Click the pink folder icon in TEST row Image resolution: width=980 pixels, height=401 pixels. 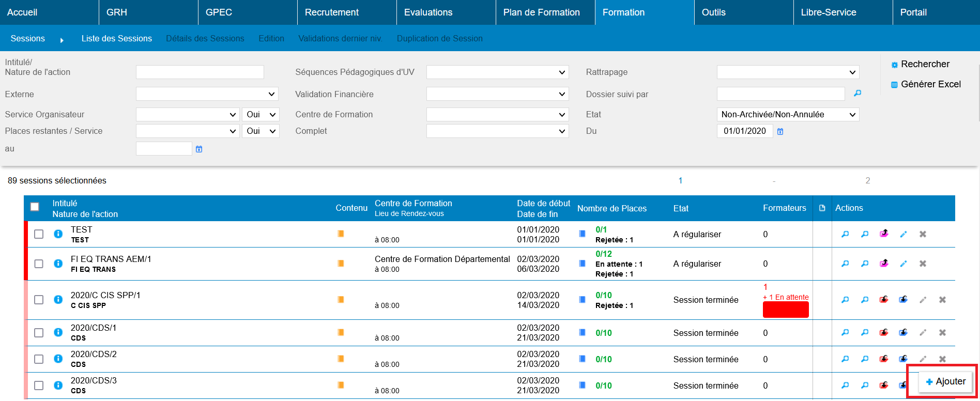click(884, 234)
